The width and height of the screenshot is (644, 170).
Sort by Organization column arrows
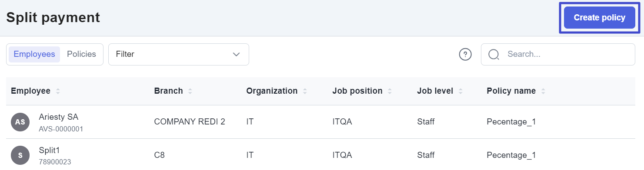(x=305, y=92)
